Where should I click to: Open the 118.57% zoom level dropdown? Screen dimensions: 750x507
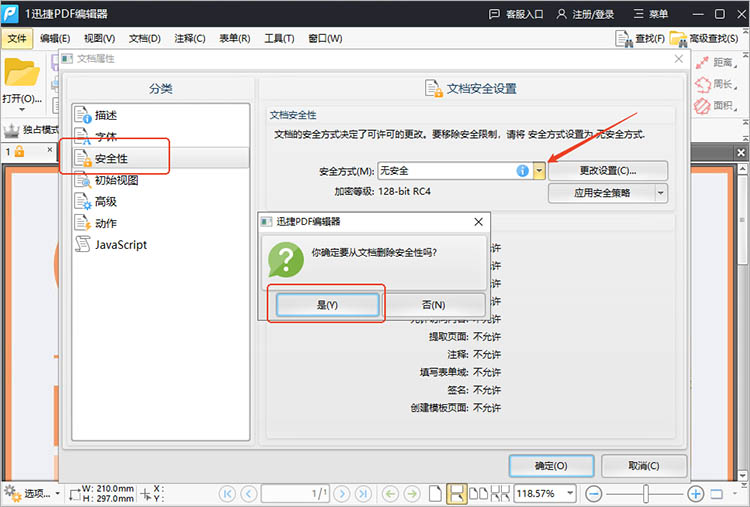coord(570,493)
